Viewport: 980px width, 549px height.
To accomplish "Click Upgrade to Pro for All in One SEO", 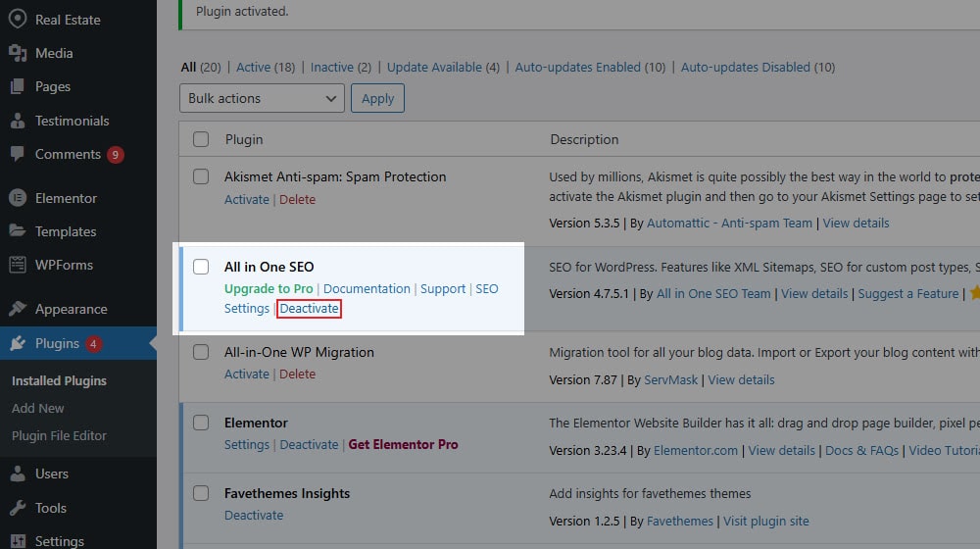I will tap(269, 289).
